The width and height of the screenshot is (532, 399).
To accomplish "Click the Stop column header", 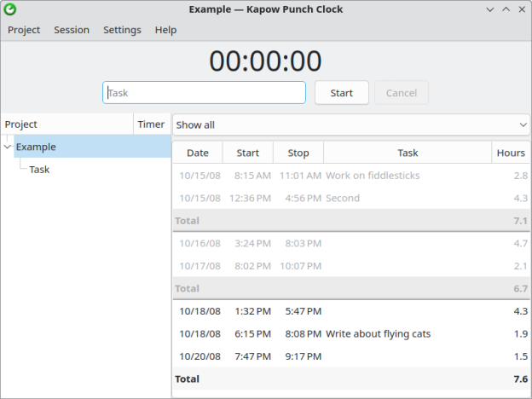I will [298, 153].
